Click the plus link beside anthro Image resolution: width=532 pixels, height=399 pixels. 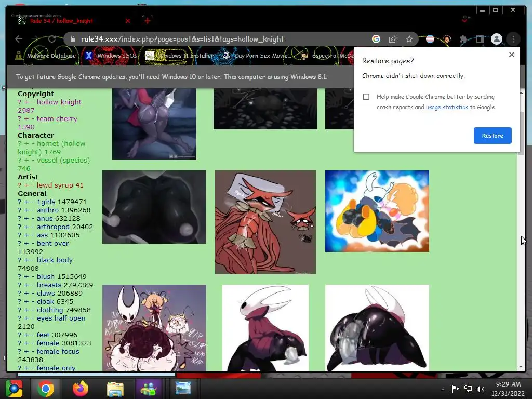pos(26,210)
